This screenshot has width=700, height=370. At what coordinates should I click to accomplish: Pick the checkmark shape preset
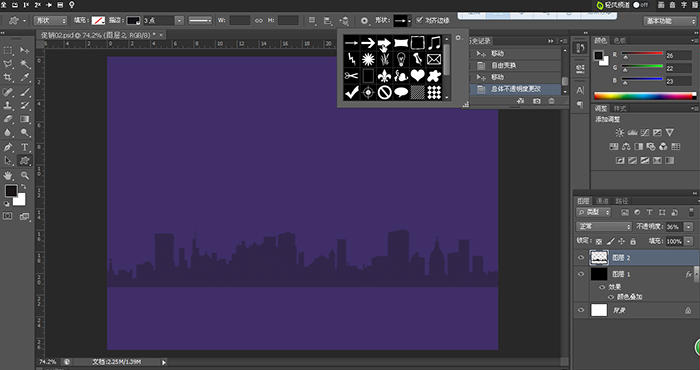pos(351,92)
